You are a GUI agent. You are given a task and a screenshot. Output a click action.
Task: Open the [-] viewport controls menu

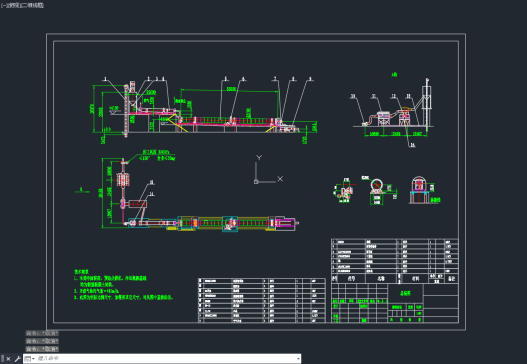(x=3, y=5)
